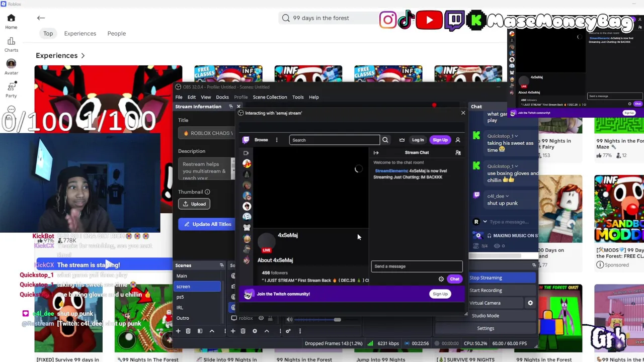644x362 pixels.
Task: Remove selected source trash icon
Action: (243, 331)
